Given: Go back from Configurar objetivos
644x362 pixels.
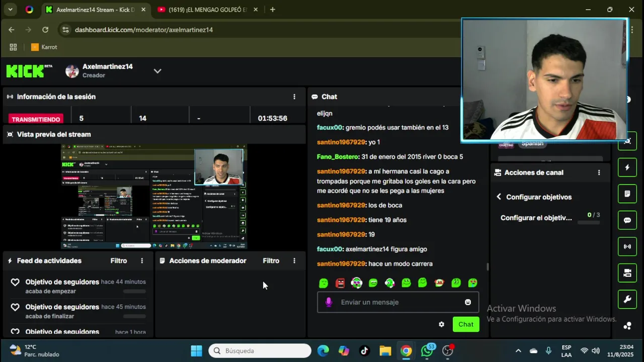Looking at the screenshot, I should pyautogui.click(x=499, y=197).
